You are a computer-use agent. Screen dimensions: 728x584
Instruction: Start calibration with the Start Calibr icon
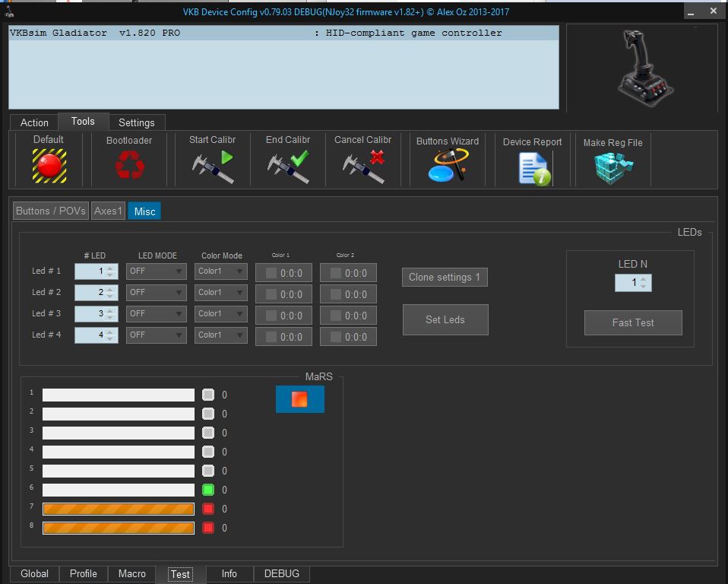coord(213,167)
